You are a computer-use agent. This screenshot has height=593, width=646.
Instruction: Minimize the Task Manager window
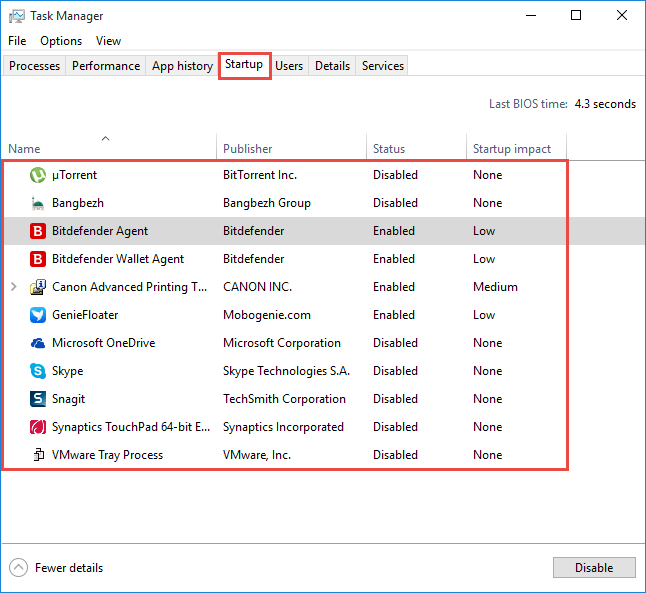(x=531, y=16)
